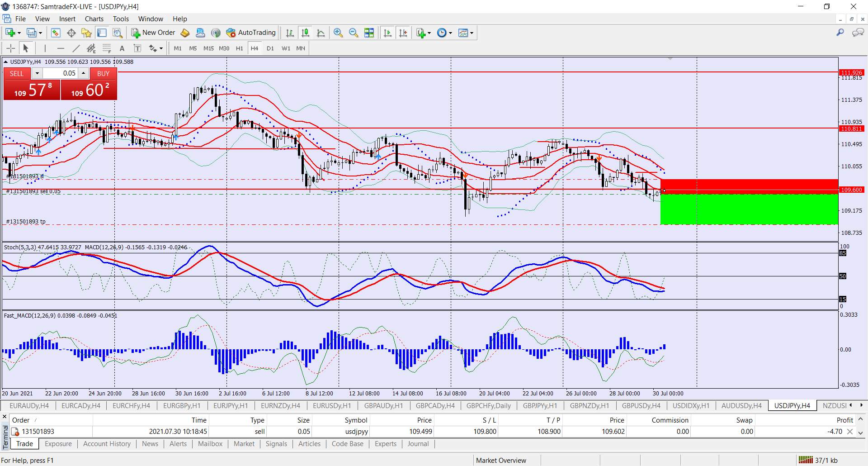Switch to Candlesticks chart type
The width and height of the screenshot is (868, 466).
pyautogui.click(x=305, y=33)
